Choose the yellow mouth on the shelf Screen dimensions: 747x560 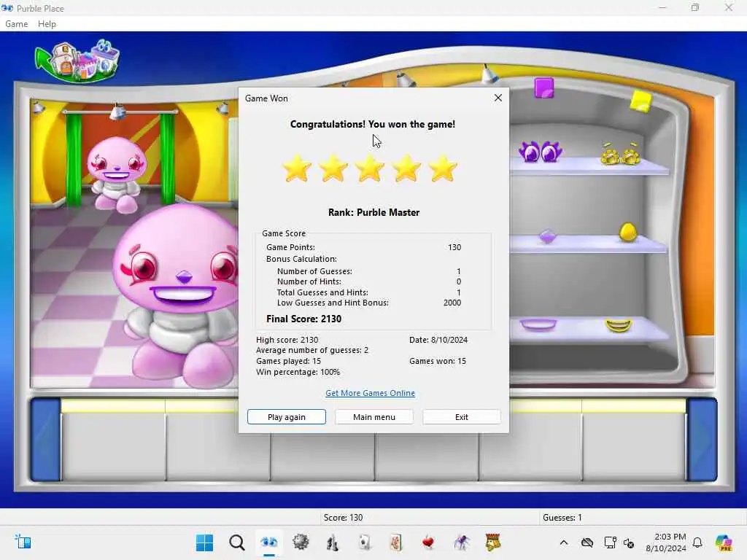(x=619, y=326)
